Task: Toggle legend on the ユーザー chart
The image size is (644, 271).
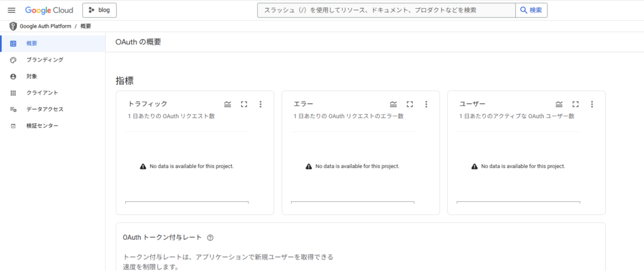Action: click(559, 104)
